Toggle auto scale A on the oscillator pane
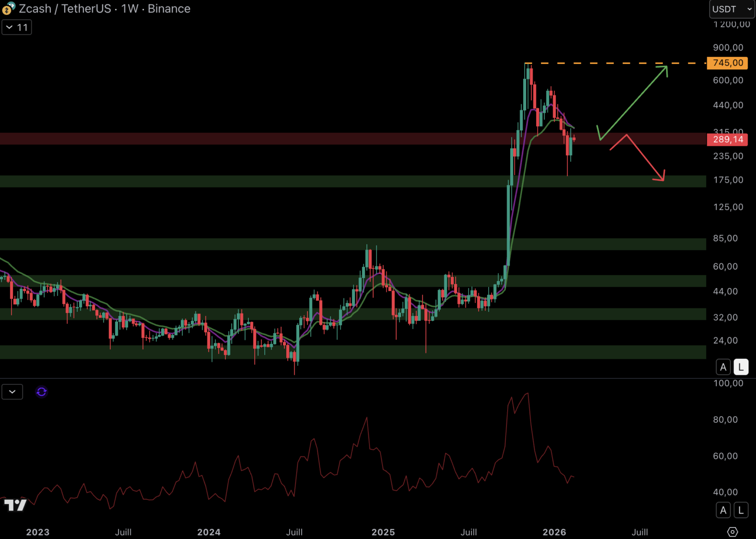Viewport: 756px width, 539px height. point(723,510)
